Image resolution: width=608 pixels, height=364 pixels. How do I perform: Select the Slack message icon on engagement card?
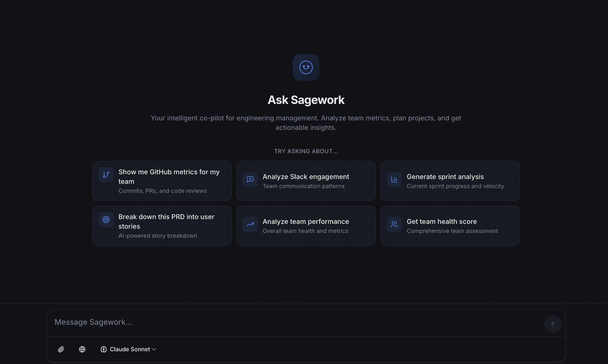250,180
